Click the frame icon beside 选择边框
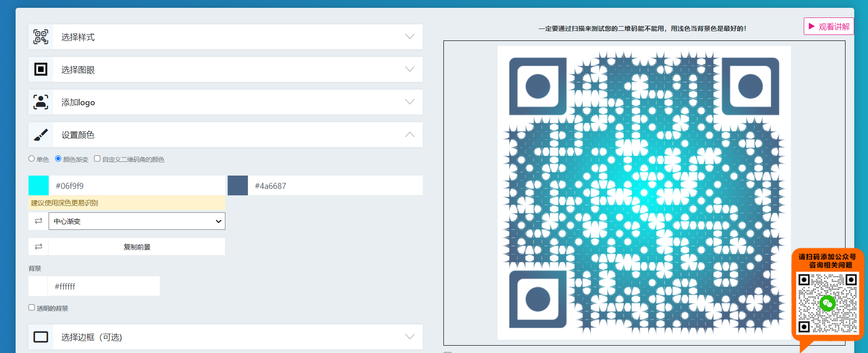 41,337
